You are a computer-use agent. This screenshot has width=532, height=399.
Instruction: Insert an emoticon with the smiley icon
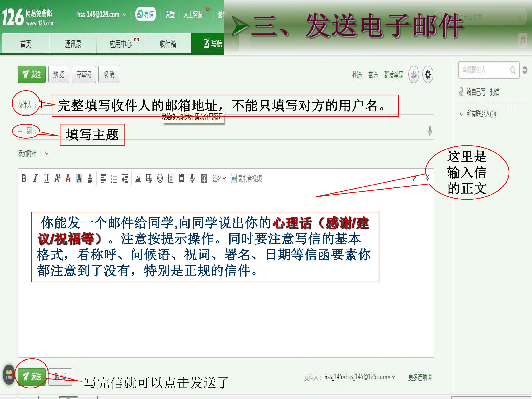(160, 178)
